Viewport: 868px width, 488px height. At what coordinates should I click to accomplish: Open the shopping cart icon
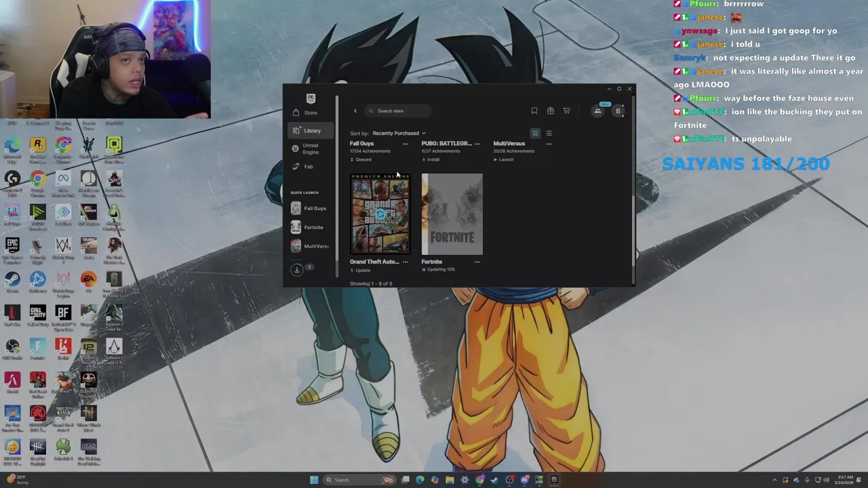567,111
